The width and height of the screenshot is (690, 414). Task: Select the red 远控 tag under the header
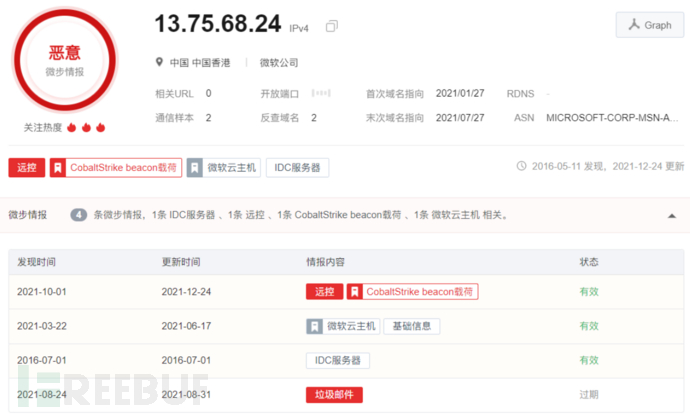(x=26, y=168)
